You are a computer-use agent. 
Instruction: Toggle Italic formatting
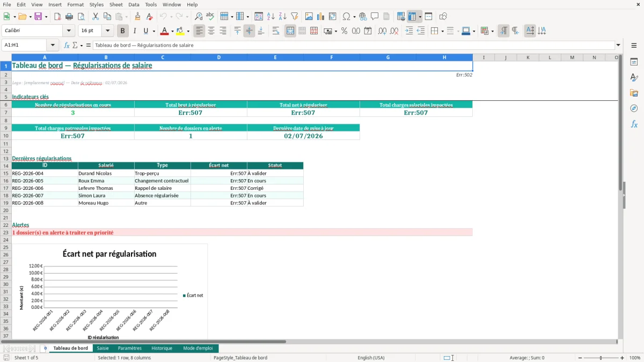coord(134,31)
